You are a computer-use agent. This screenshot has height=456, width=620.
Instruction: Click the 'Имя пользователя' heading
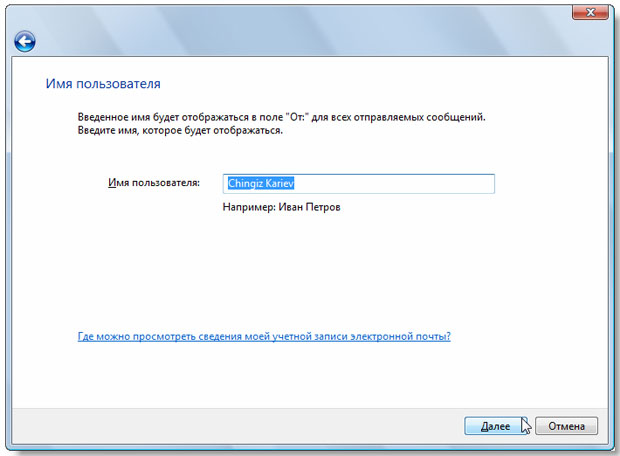pyautogui.click(x=103, y=84)
